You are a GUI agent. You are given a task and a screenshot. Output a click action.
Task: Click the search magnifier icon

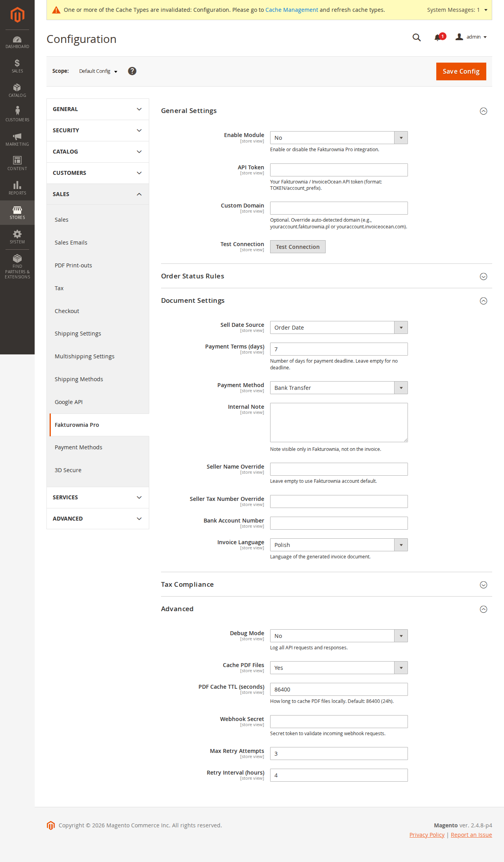click(x=417, y=37)
